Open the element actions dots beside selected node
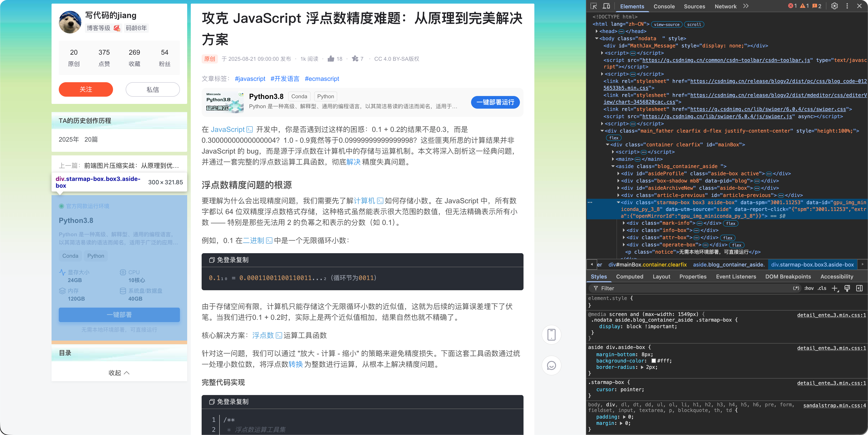Viewport: 868px width, 435px height. click(590, 202)
